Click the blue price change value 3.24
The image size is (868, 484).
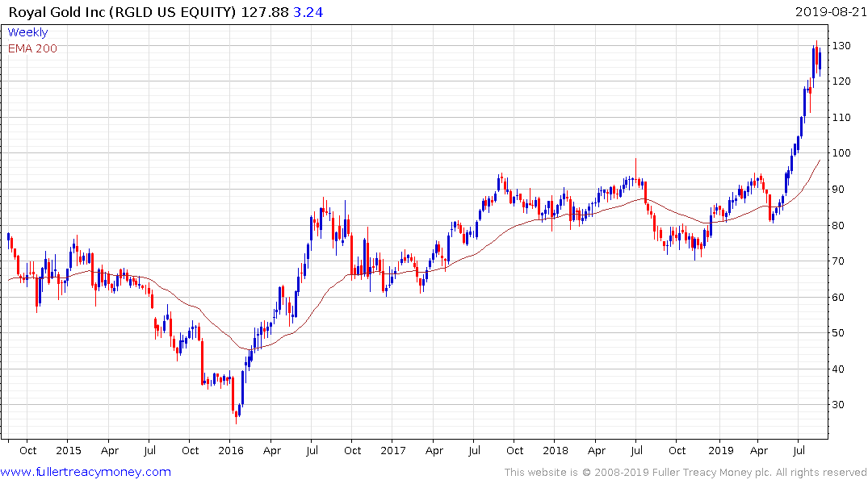click(308, 11)
